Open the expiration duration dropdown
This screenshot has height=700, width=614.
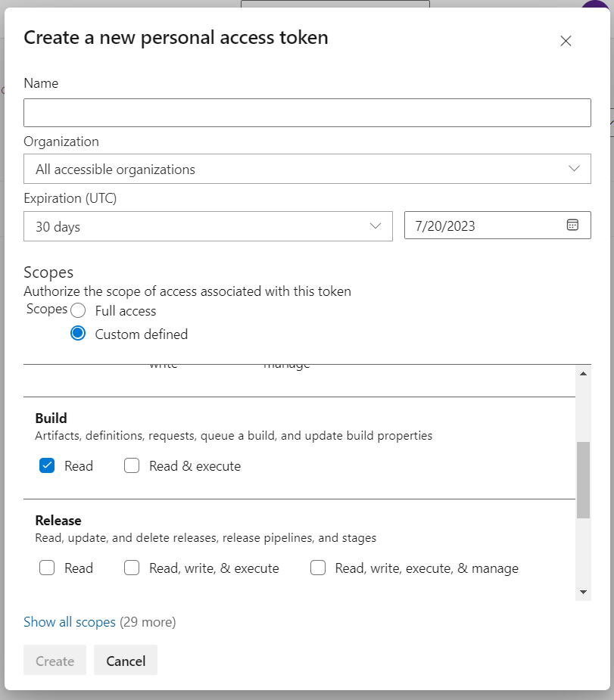376,225
